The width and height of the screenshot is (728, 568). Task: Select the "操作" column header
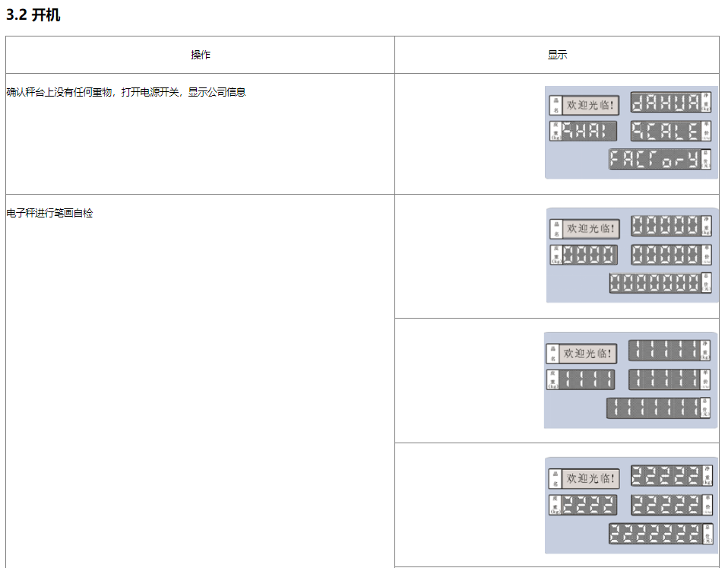201,55
